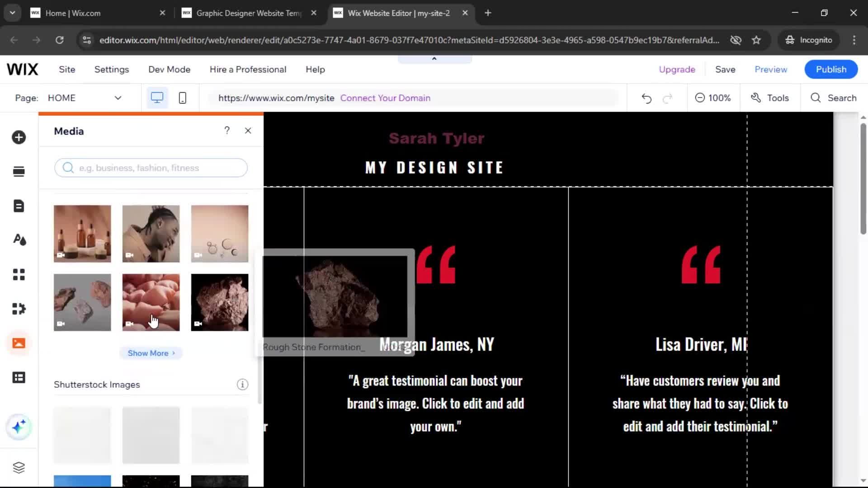Open the CMS table icon in sidebar
868x488 pixels.
[x=19, y=377]
